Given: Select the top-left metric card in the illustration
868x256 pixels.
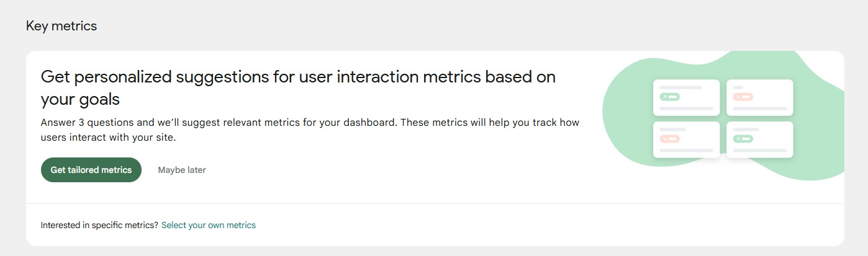Looking at the screenshot, I should (686, 97).
